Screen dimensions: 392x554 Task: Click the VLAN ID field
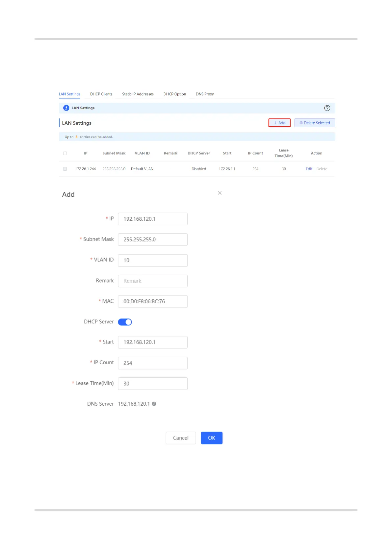(153, 260)
